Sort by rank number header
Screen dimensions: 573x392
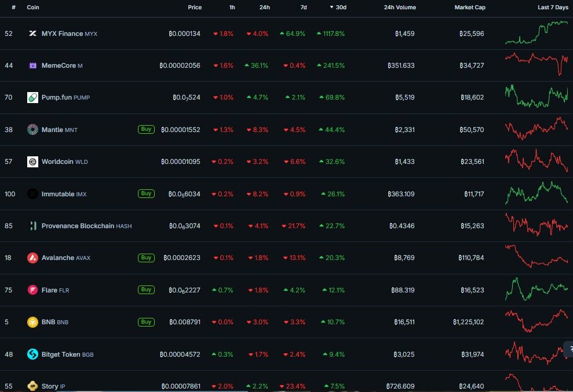coord(13,8)
